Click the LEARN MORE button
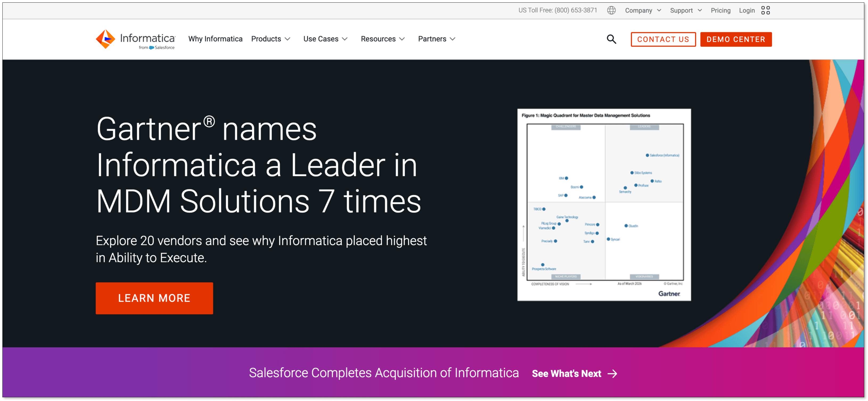 coord(154,298)
